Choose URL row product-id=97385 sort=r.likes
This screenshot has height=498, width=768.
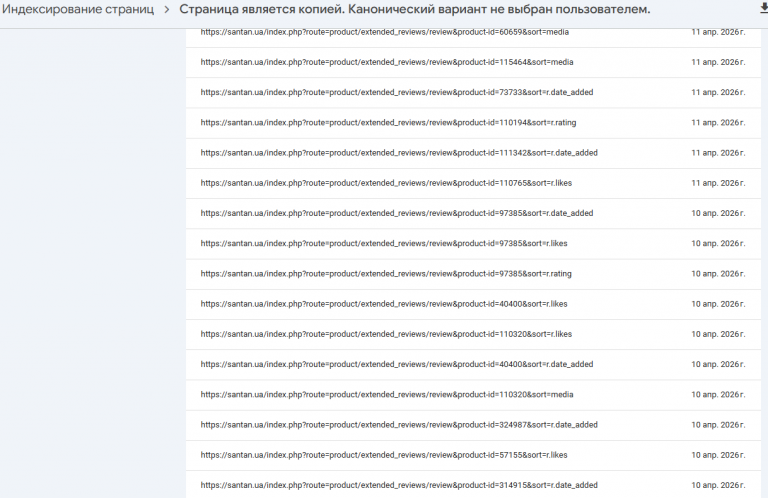(x=473, y=244)
